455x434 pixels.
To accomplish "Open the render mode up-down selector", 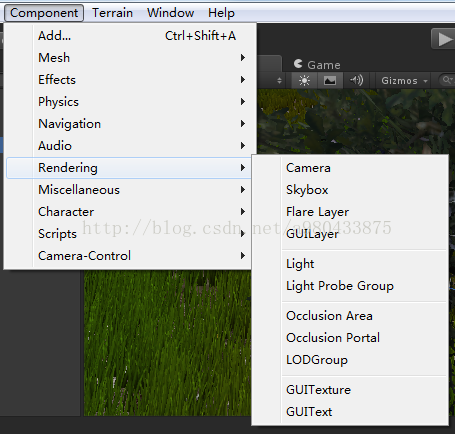I will [x=279, y=81].
